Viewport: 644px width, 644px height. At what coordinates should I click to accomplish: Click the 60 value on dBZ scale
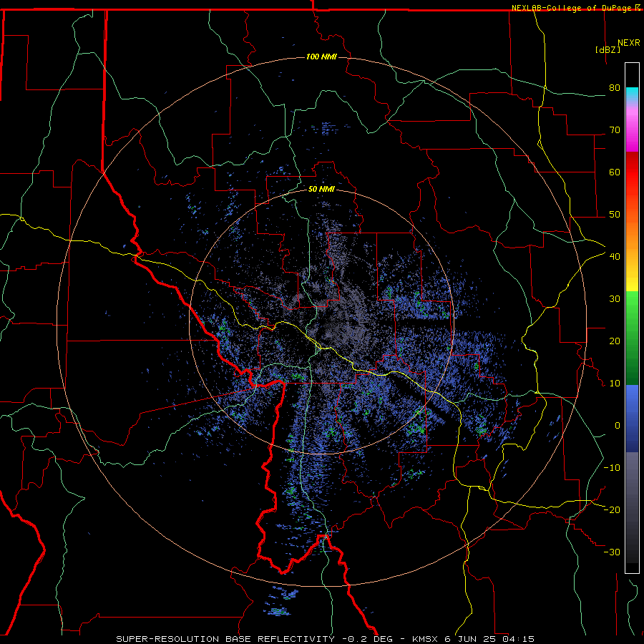click(x=615, y=172)
